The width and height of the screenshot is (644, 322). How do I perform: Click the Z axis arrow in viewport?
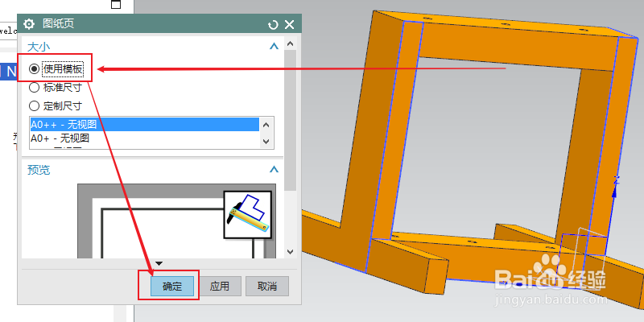pyautogui.click(x=615, y=193)
